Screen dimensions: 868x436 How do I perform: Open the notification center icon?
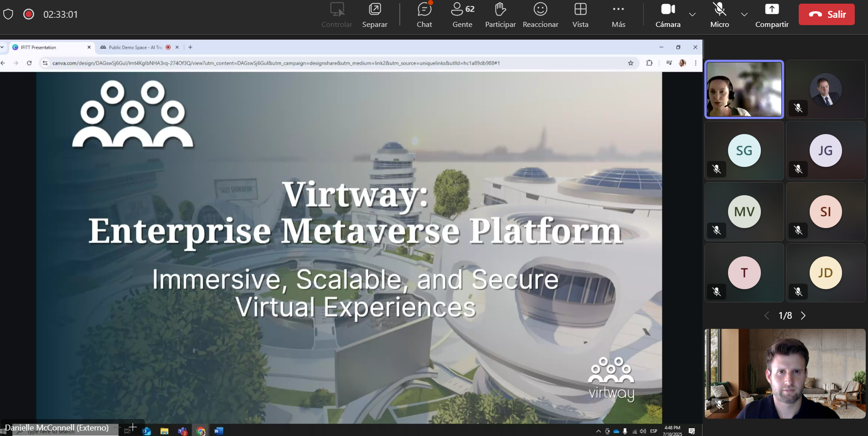692,431
